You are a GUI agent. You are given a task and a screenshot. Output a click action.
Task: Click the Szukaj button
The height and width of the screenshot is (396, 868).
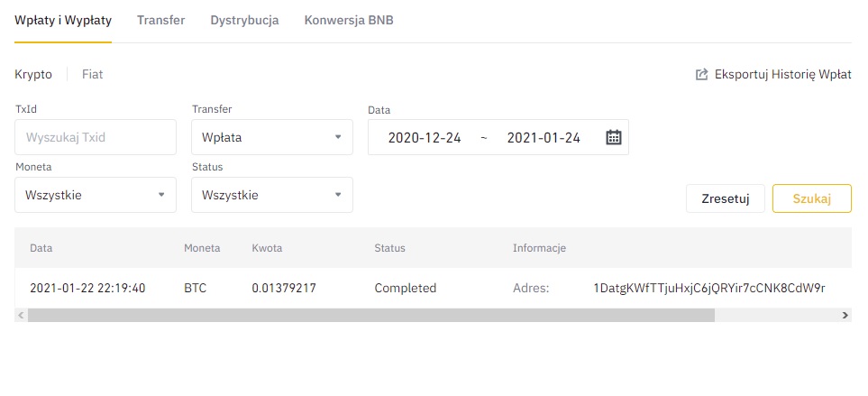point(812,198)
